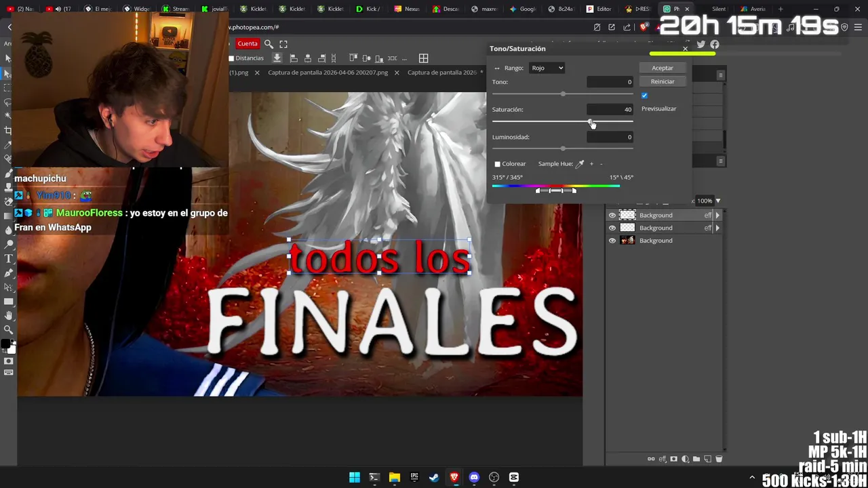This screenshot has height=488, width=868.
Task: Toggle fullscreen mode icon
Action: [283, 44]
